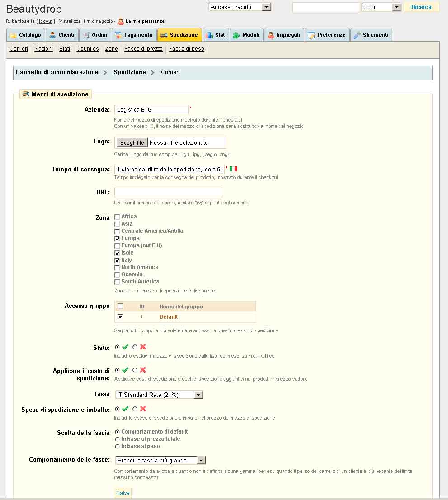Check the Centrale America/Antilla checkbox

(117, 231)
